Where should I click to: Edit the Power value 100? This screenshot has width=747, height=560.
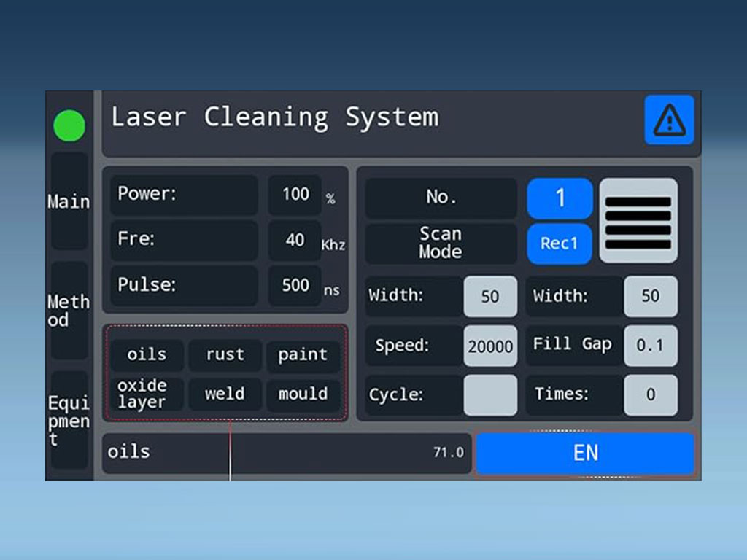295,194
